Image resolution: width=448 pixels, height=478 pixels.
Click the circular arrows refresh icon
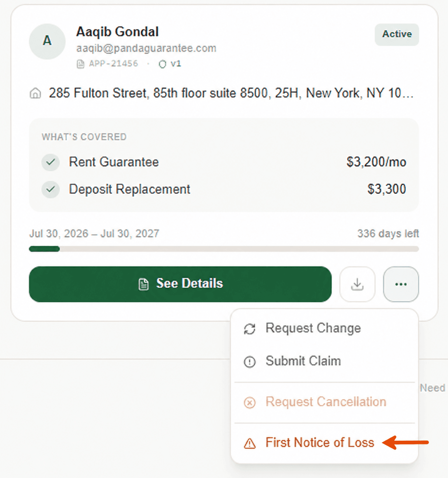(250, 329)
